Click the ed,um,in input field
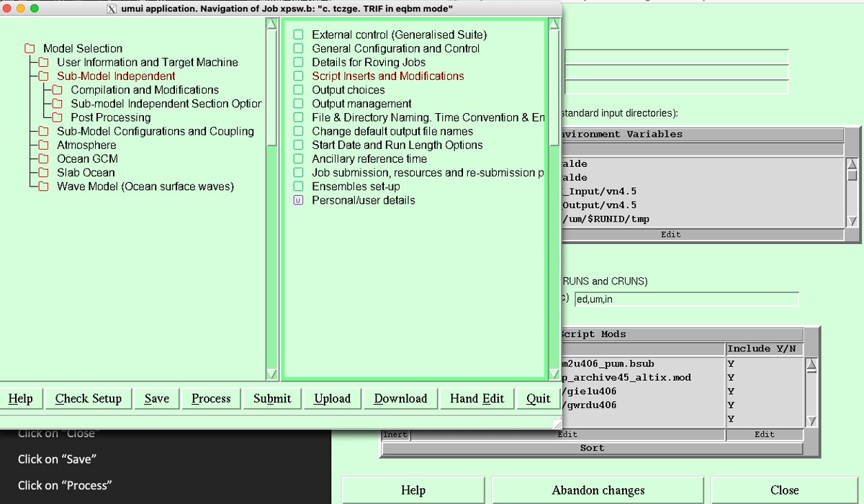Screen dimensions: 864x504 point(686,299)
